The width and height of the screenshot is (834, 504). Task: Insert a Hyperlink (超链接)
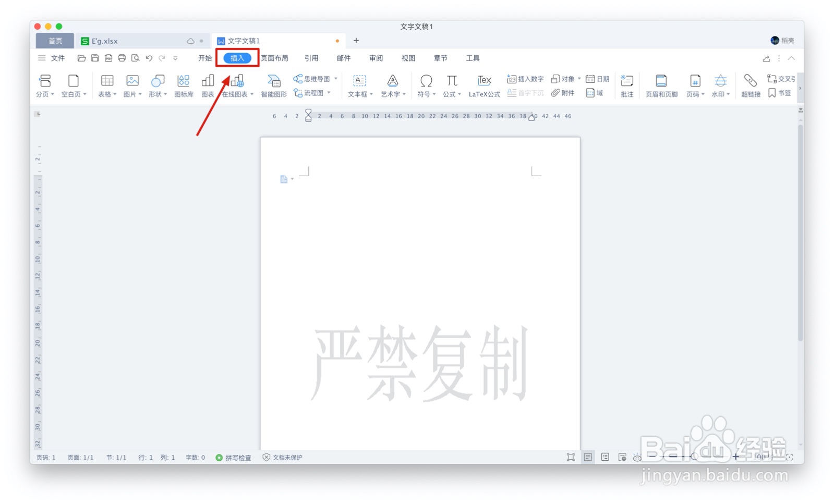[x=751, y=86]
